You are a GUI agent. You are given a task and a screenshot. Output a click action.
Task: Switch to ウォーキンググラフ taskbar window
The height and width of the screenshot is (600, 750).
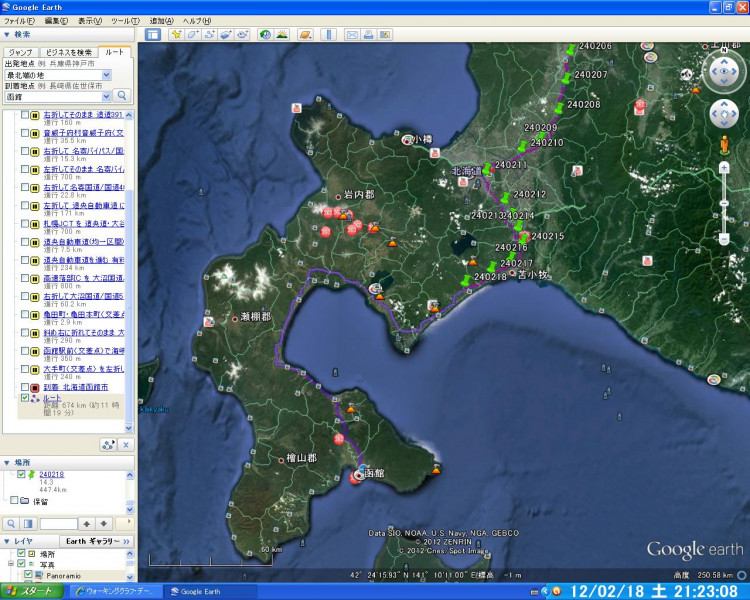114,591
